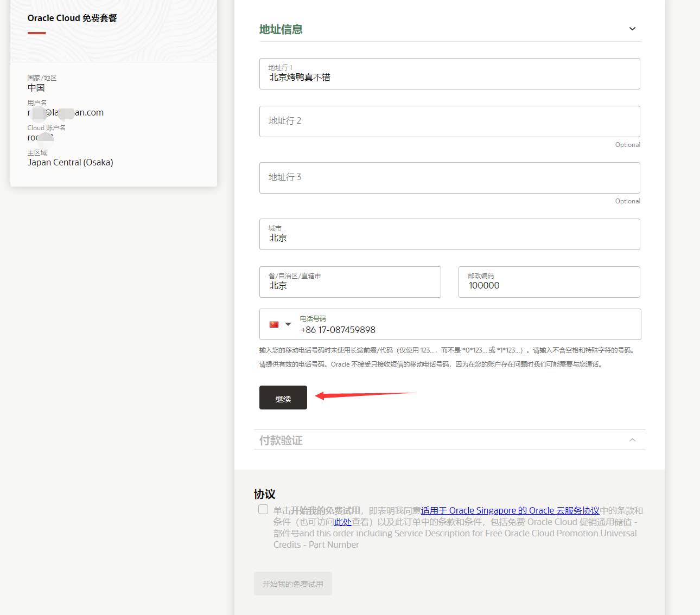Click the 地址行 2 input field

coord(450,121)
